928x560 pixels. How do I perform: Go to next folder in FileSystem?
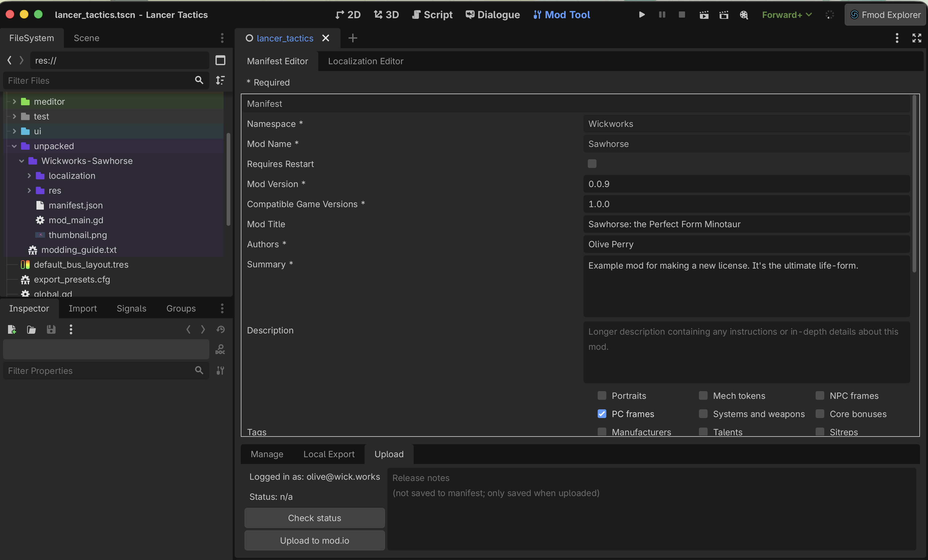[22, 60]
